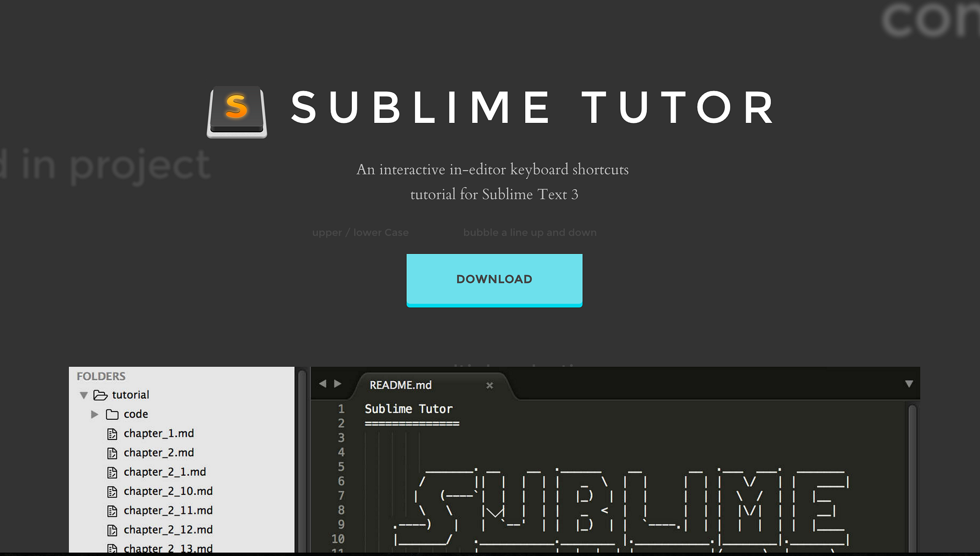Open chapter_2_10.md from the sidebar
The width and height of the screenshot is (980, 556).
pos(168,491)
